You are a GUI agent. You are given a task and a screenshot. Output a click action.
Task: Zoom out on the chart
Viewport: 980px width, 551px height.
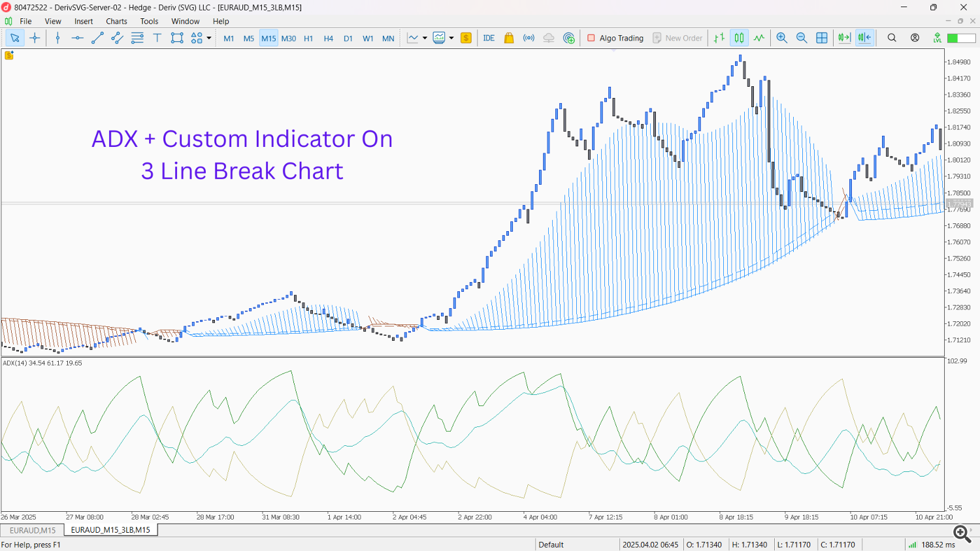(802, 38)
